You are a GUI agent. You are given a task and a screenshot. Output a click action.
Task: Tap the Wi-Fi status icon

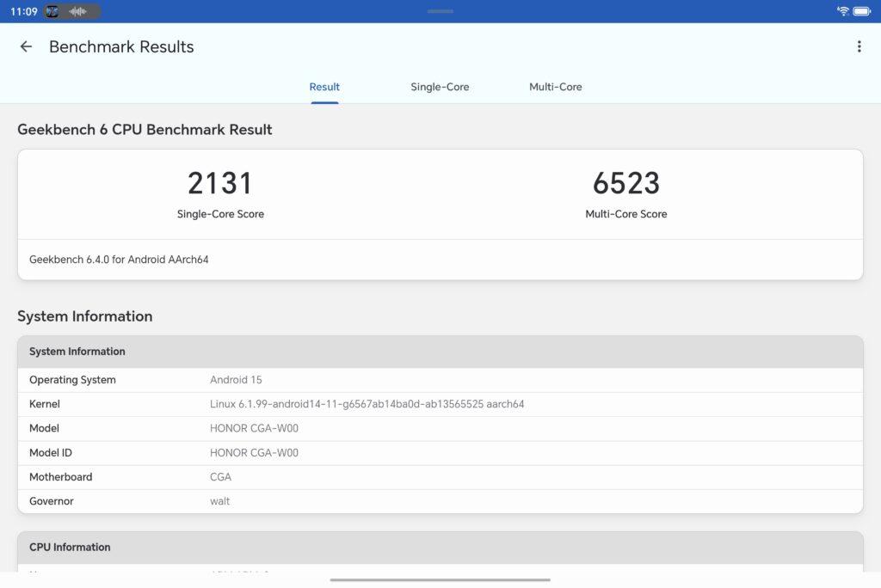point(842,11)
